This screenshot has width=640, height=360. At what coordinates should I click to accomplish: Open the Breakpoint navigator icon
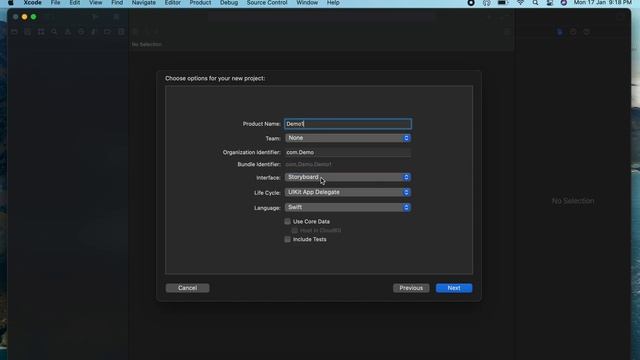107,32
